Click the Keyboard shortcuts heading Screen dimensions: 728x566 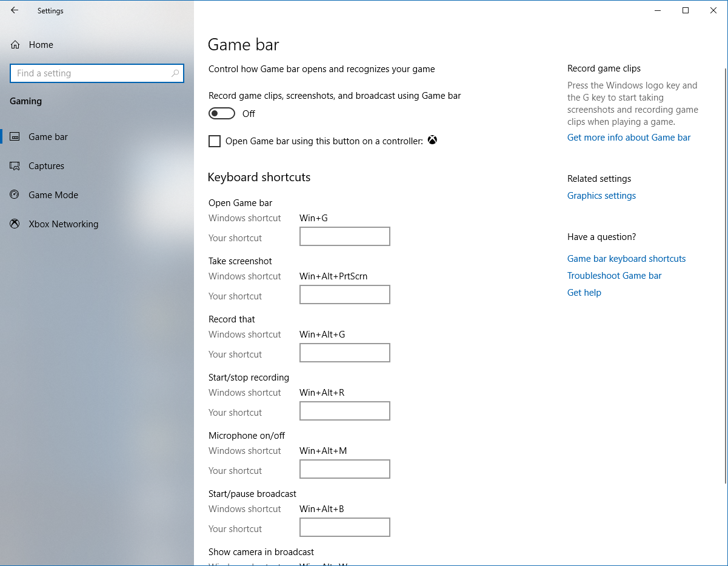(259, 178)
